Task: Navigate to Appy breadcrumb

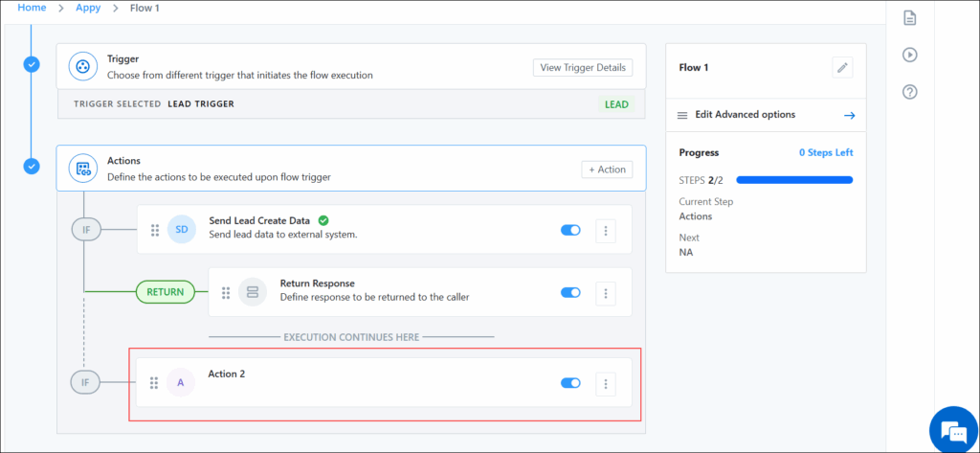Action: 88,8
